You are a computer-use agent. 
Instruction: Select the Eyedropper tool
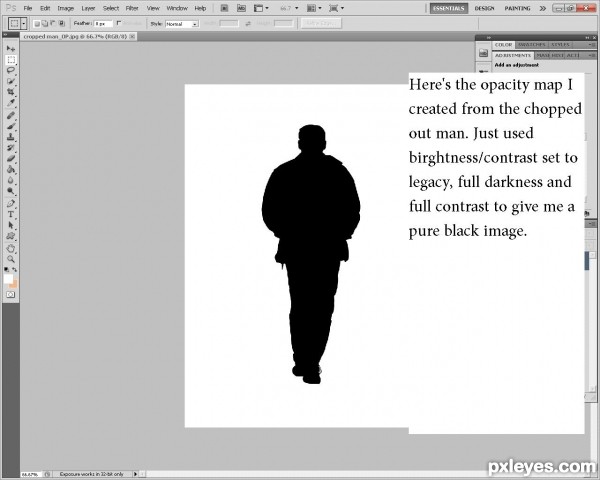coord(11,103)
